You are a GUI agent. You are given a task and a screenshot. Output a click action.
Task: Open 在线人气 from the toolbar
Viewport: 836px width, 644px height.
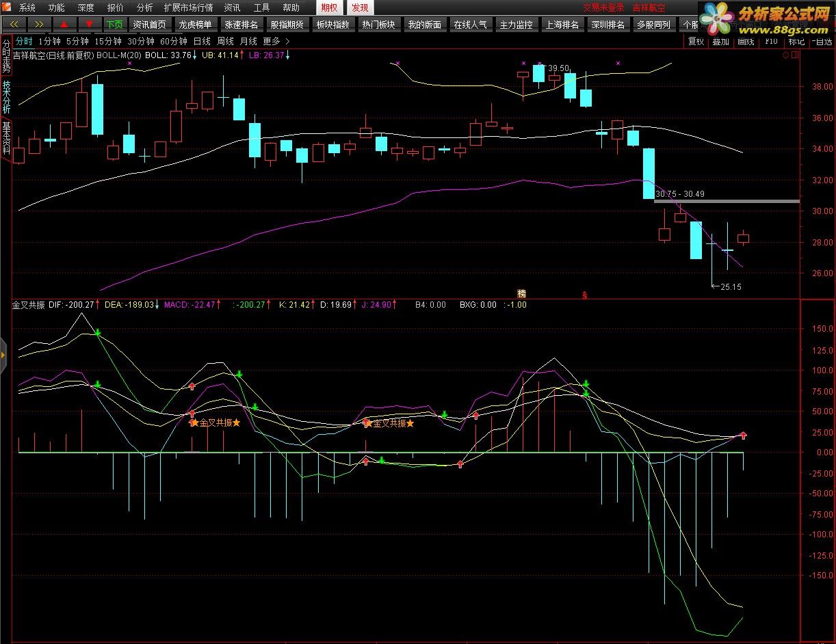click(470, 24)
